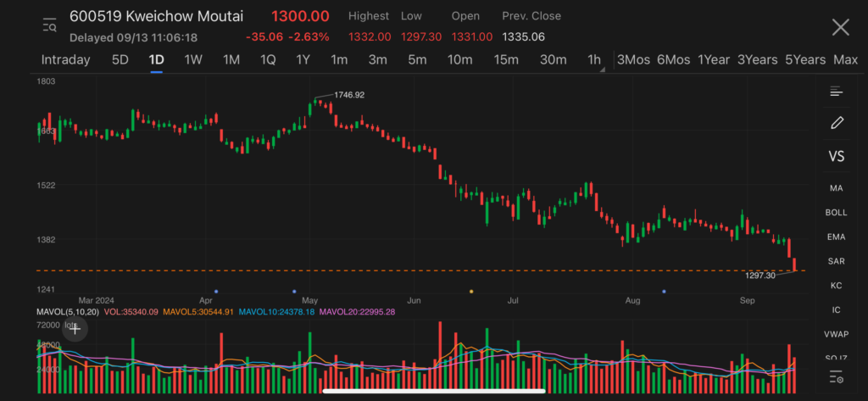The image size is (868, 401).
Task: Toggle the BOLL indicator overlay
Action: point(836,213)
